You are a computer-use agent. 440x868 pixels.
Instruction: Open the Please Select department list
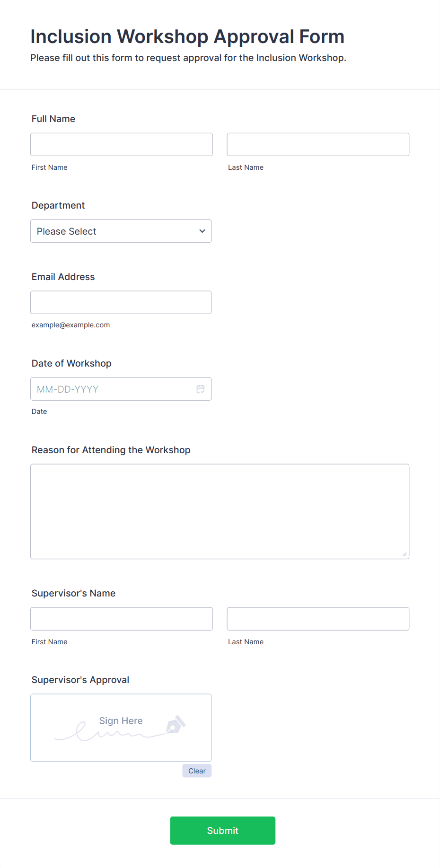click(x=121, y=231)
